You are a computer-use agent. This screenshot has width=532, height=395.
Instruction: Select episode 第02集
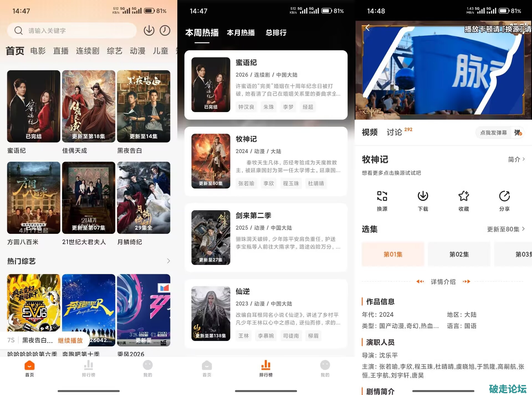pyautogui.click(x=459, y=254)
